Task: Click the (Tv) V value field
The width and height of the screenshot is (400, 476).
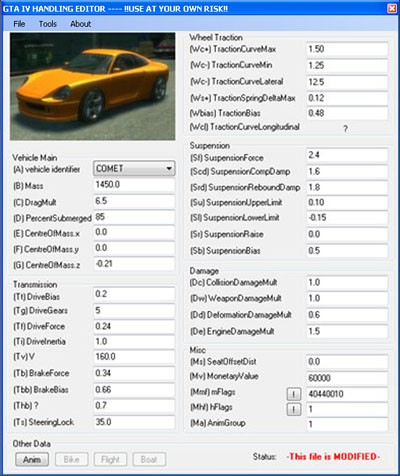Action: pos(134,357)
